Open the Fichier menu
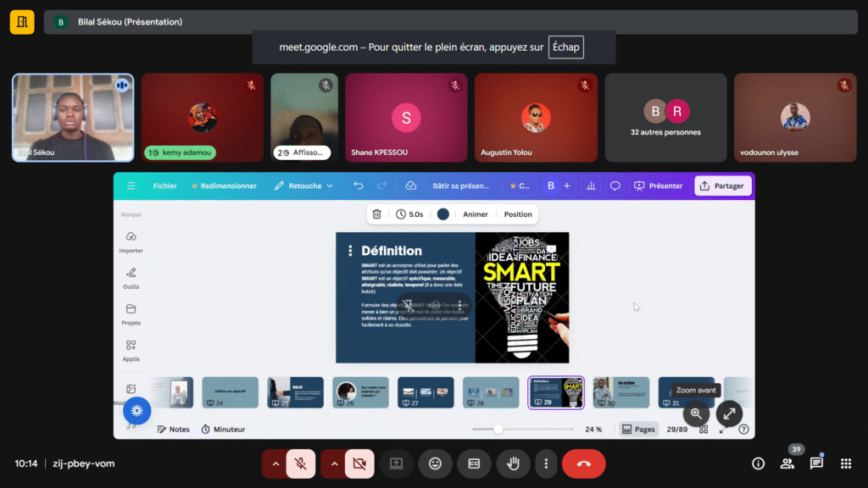This screenshot has width=868, height=488. coord(164,186)
